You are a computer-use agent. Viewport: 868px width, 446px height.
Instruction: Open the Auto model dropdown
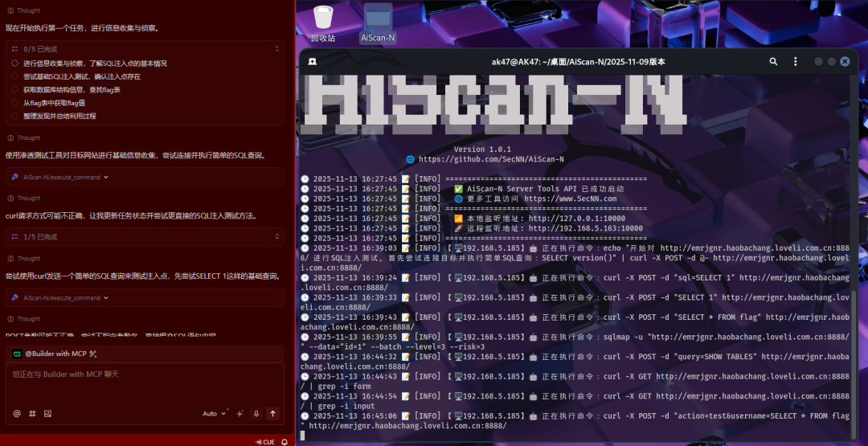[x=215, y=413]
